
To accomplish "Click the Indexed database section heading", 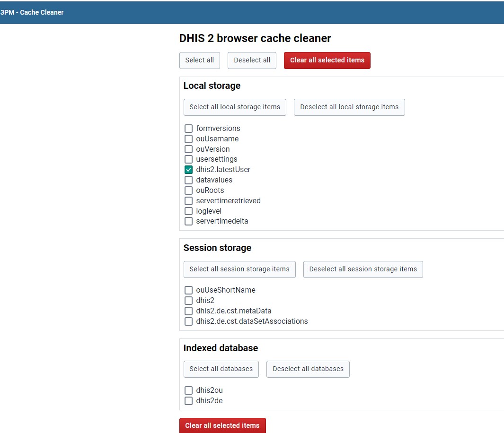I will (x=221, y=348).
